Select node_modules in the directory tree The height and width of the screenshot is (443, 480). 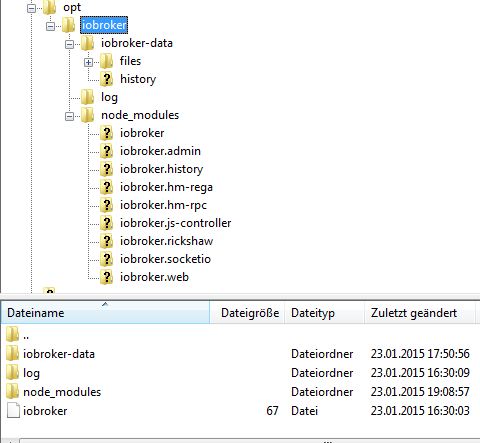tap(140, 115)
